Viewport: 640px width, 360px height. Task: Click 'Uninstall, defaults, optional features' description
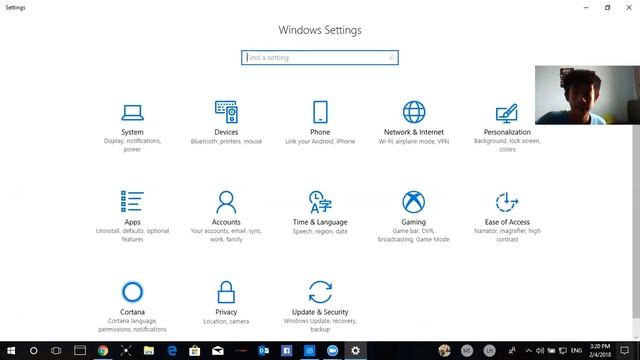pos(132,235)
